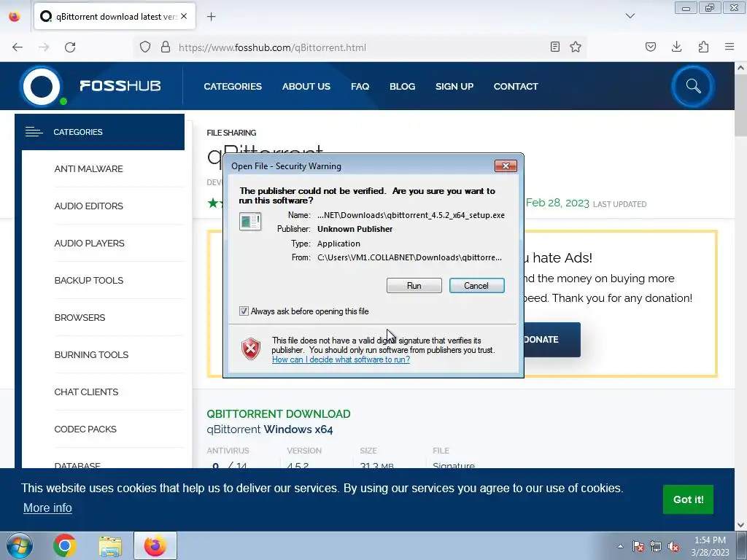Open the FAQ navigation item
Screen dimensions: 747x560
(x=360, y=87)
